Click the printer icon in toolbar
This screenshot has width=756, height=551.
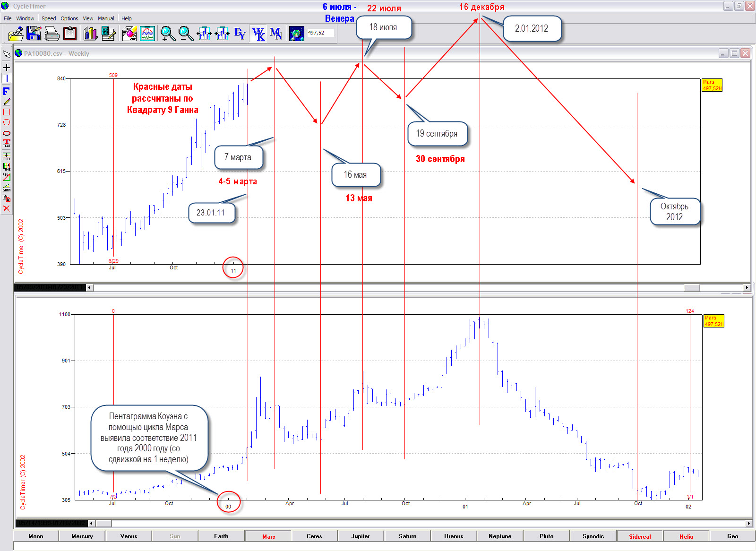(x=52, y=34)
